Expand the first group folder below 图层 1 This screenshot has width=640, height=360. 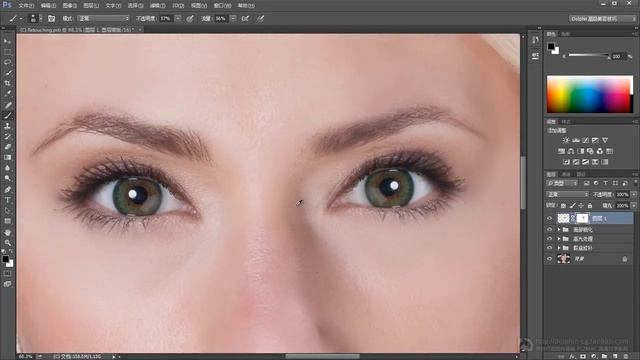(559, 230)
